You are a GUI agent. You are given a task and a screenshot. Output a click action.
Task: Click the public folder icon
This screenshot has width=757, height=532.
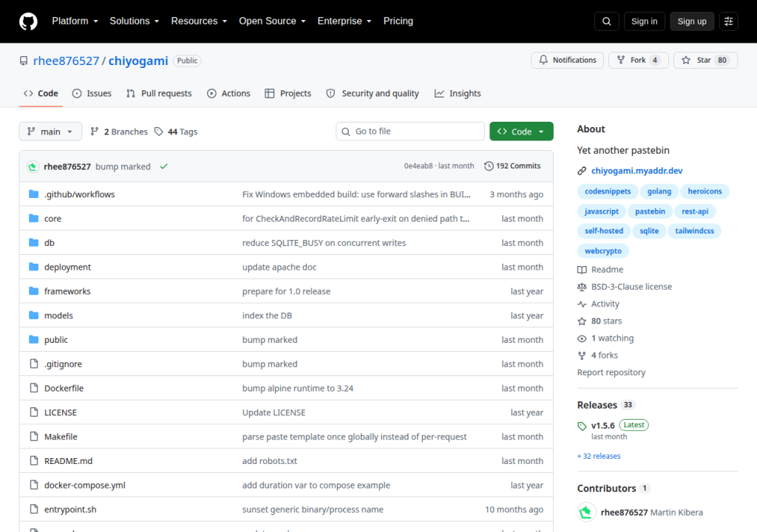(x=34, y=339)
